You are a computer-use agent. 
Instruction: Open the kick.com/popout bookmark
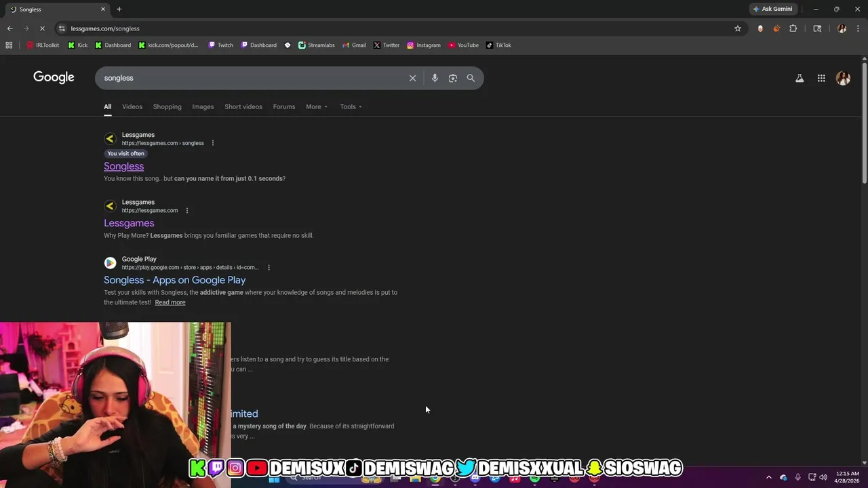(x=168, y=45)
